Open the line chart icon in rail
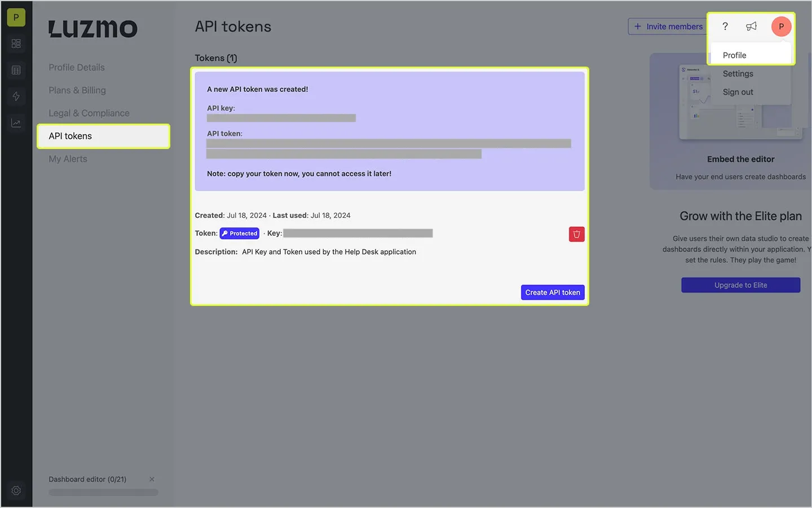 coord(16,123)
